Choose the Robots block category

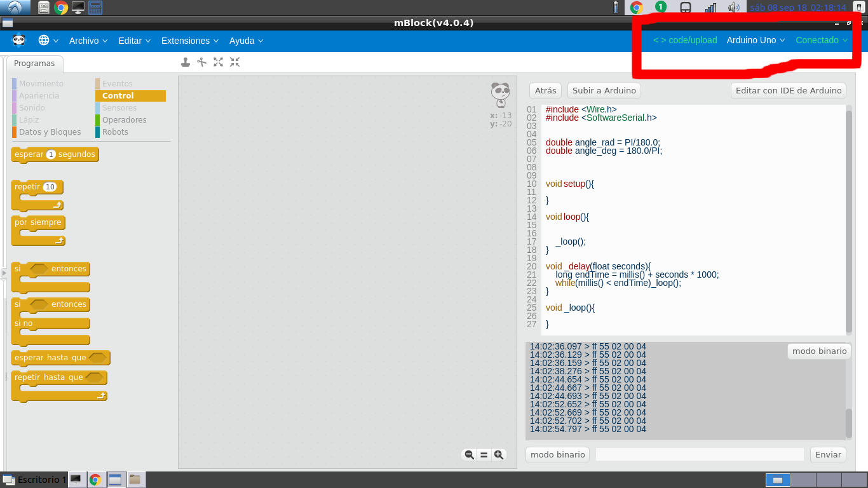click(115, 132)
